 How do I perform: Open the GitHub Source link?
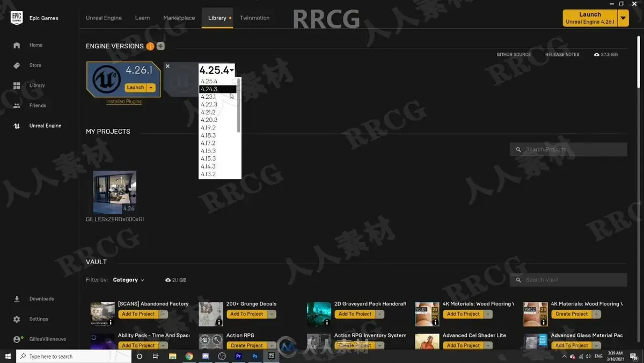click(514, 55)
